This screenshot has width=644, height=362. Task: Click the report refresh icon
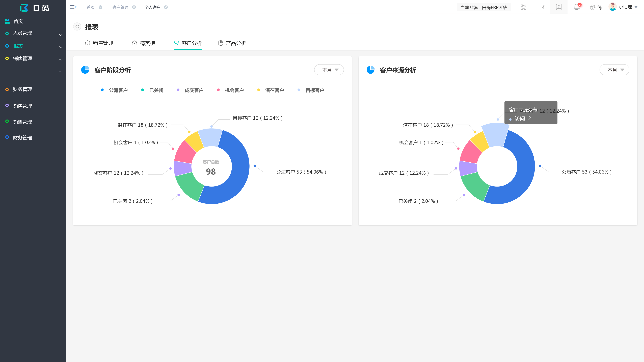point(77,26)
